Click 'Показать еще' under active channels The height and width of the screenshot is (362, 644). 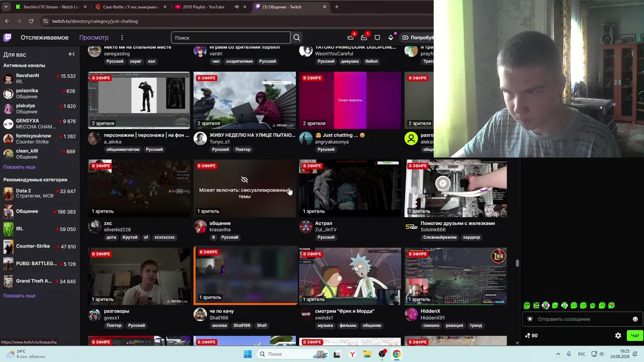coord(19,167)
